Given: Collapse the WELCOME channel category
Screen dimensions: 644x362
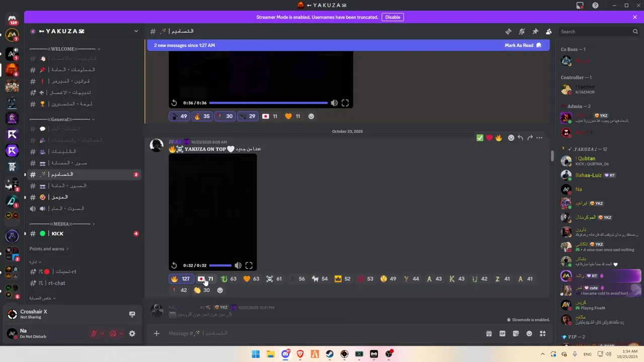Looking at the screenshot, I should [65, 49].
